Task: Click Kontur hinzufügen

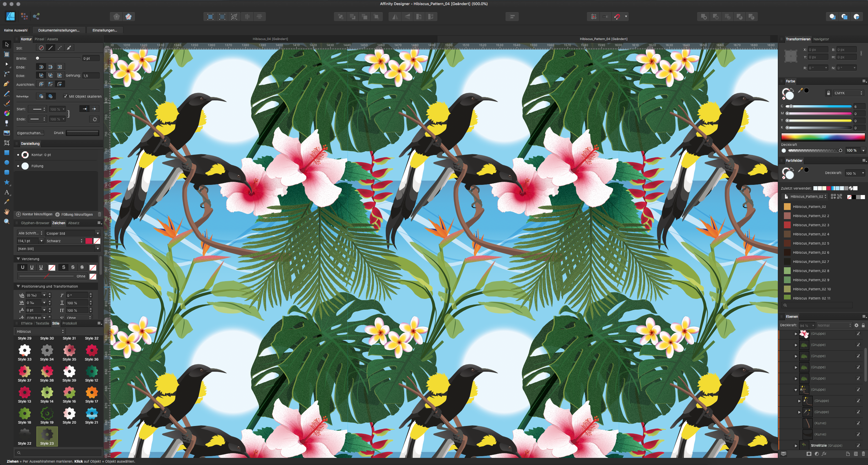Action: (x=34, y=214)
